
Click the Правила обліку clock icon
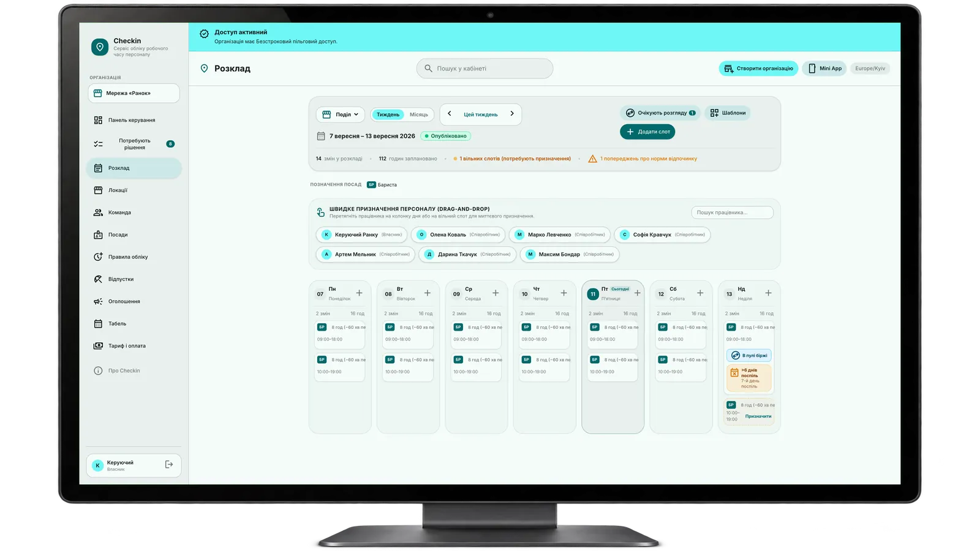pos(98,257)
